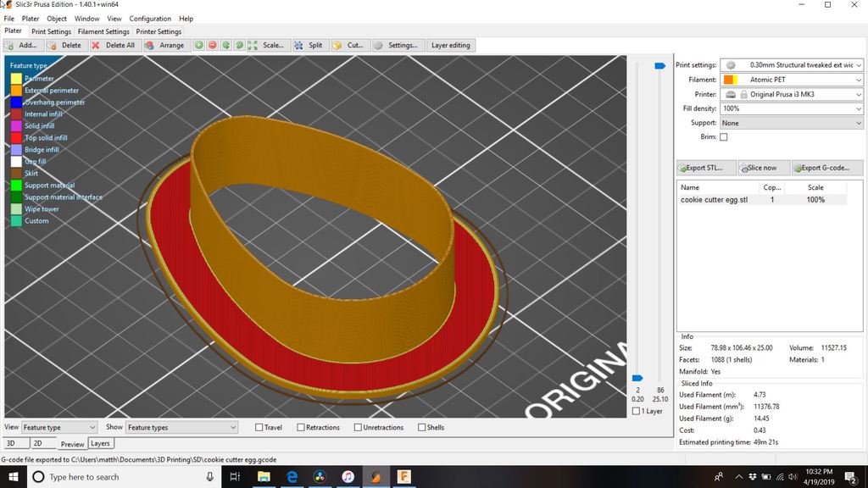The height and width of the screenshot is (488, 868).
Task: Open iTunes from the taskbar
Action: coord(348,476)
